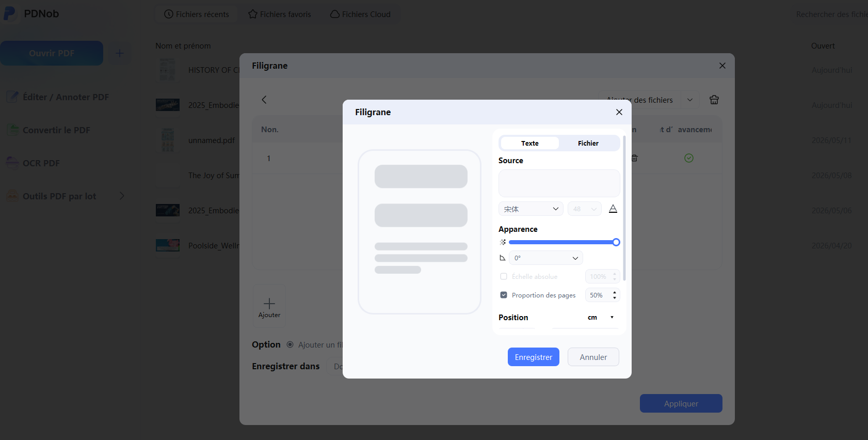Switch to the Fichiers Cloud tab
The image size is (868, 440).
click(x=360, y=14)
